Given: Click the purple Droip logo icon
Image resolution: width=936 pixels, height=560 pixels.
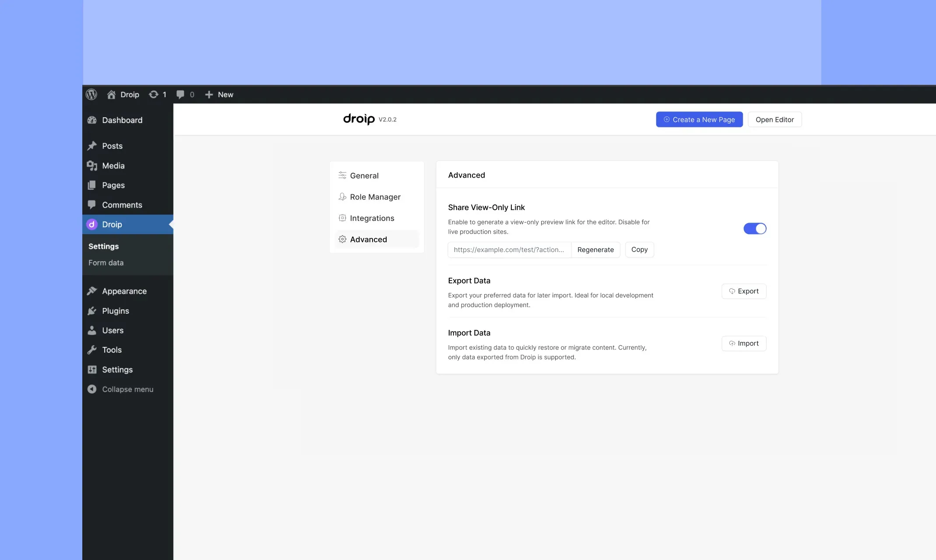Looking at the screenshot, I should [x=92, y=224].
